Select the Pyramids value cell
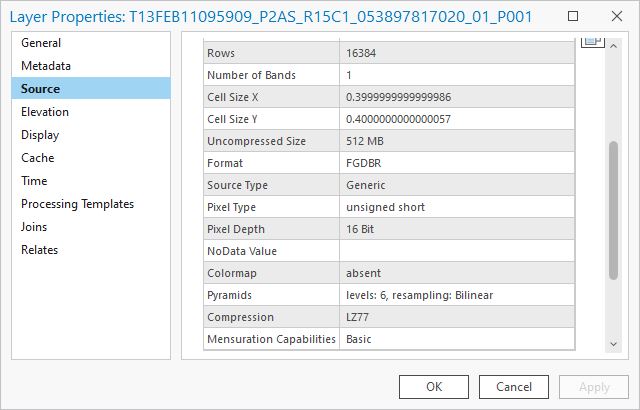This screenshot has width=640, height=410. [457, 295]
